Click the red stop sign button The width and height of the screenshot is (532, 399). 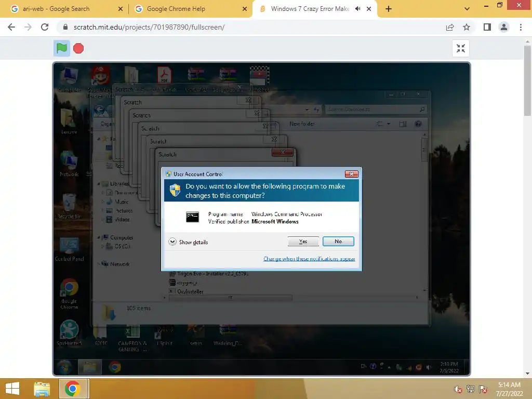pyautogui.click(x=78, y=48)
